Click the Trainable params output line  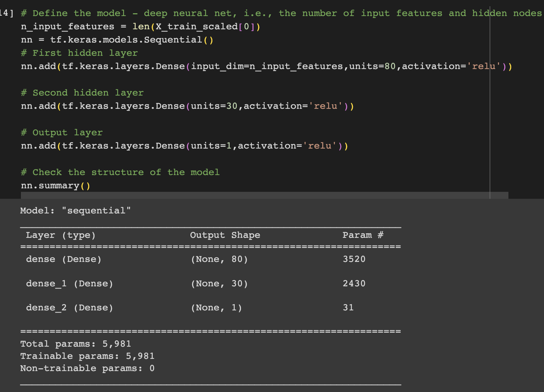(88, 356)
